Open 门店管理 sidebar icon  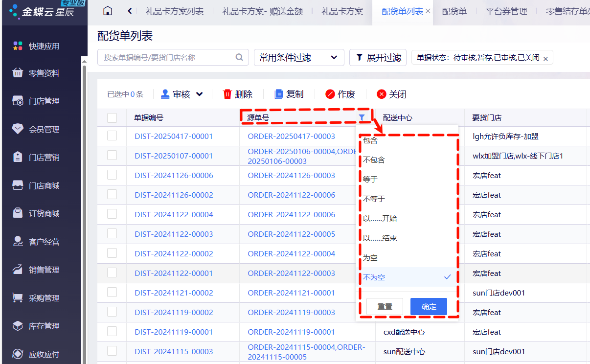(x=18, y=101)
